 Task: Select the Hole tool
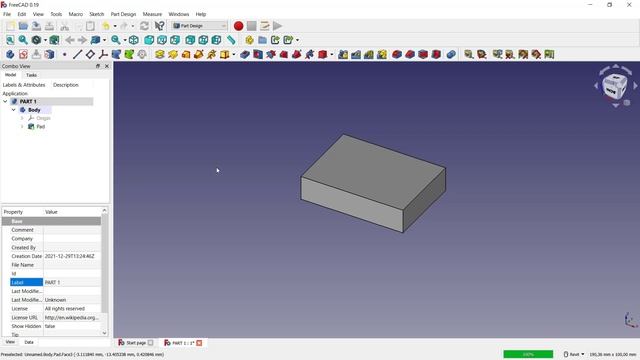tap(258, 54)
